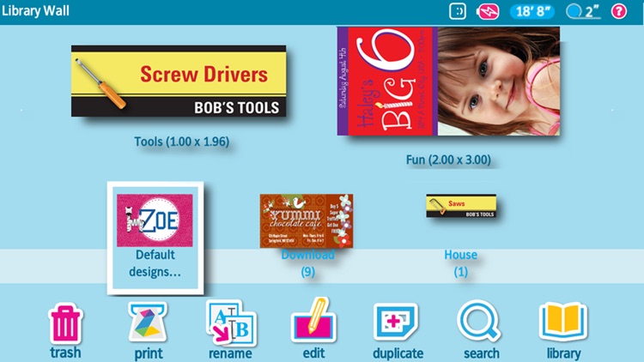Open the edit pencil tool
Screen dimensions: 644x362
(313, 322)
